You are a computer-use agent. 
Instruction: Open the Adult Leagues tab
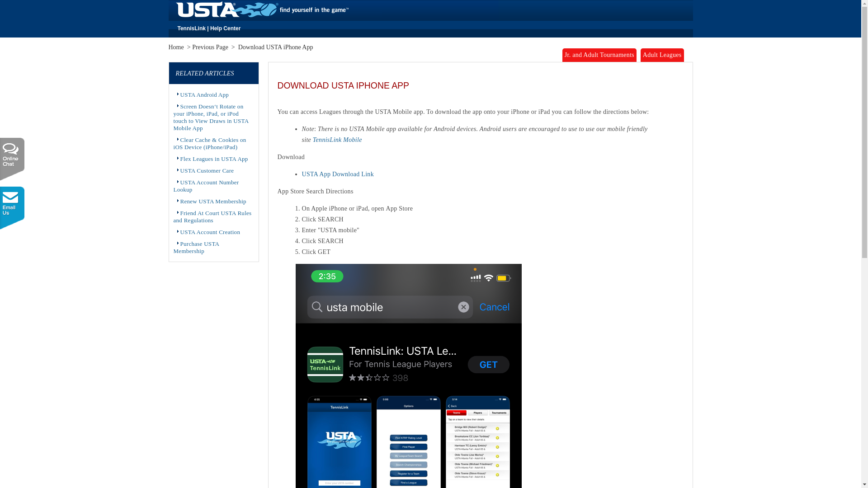[x=662, y=55]
